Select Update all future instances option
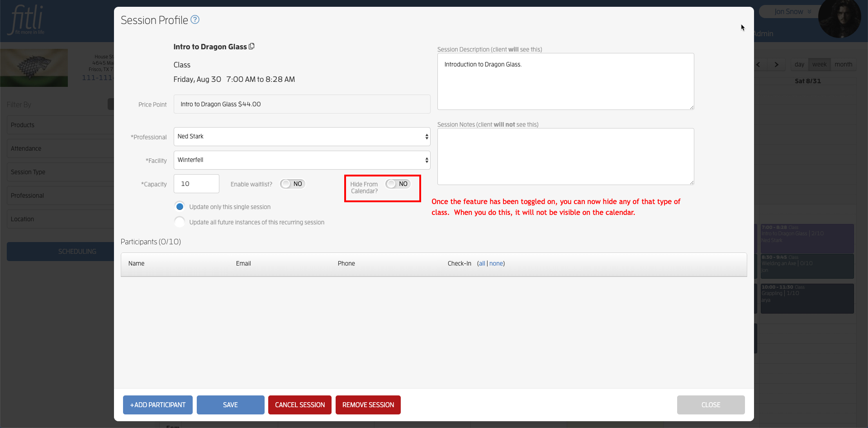Image resolution: width=868 pixels, height=428 pixels. coord(180,222)
